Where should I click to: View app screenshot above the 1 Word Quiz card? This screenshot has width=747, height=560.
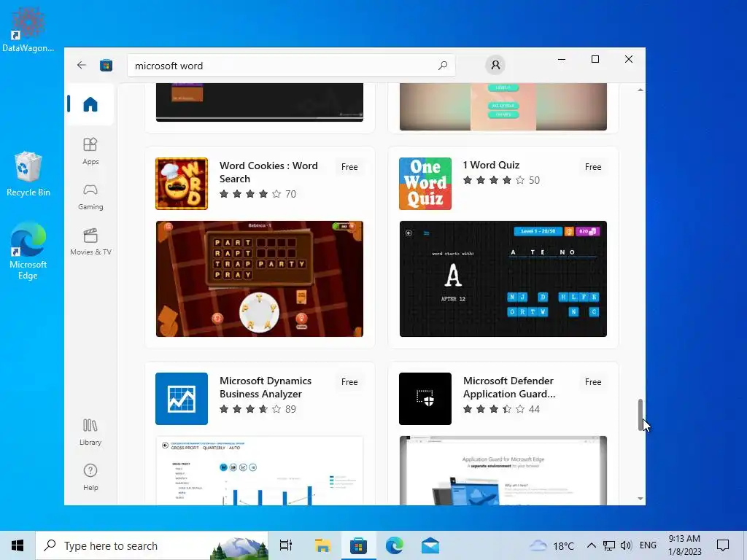[x=503, y=106]
